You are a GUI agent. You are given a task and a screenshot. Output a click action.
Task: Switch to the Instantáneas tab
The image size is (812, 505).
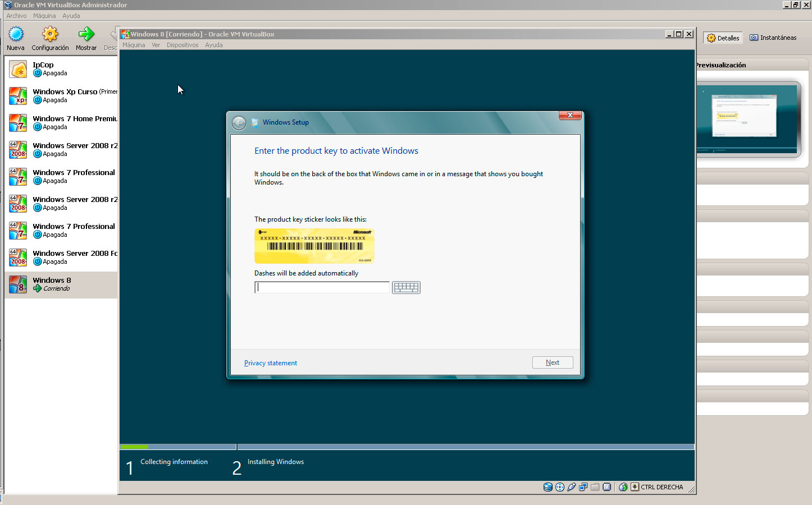point(773,38)
